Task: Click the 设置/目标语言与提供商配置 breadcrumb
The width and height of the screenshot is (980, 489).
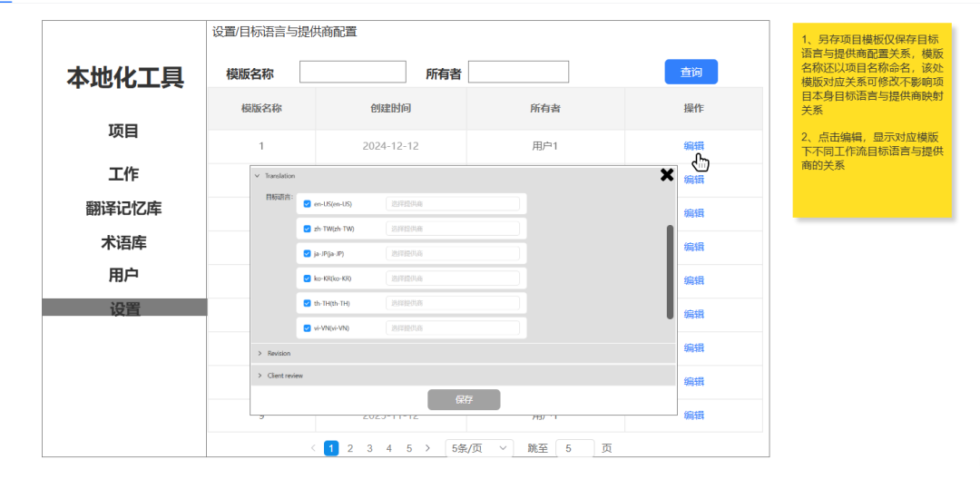Action: tap(284, 32)
